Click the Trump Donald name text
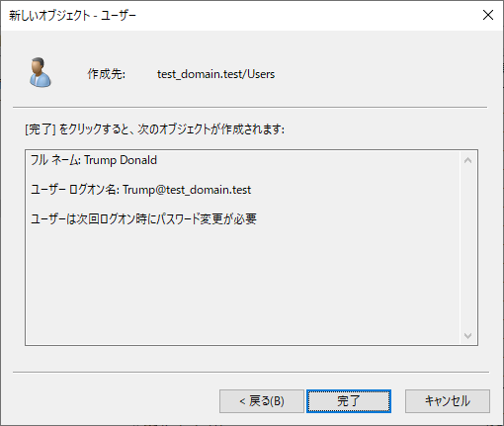Screen dimensions: 504x426 tap(121, 160)
